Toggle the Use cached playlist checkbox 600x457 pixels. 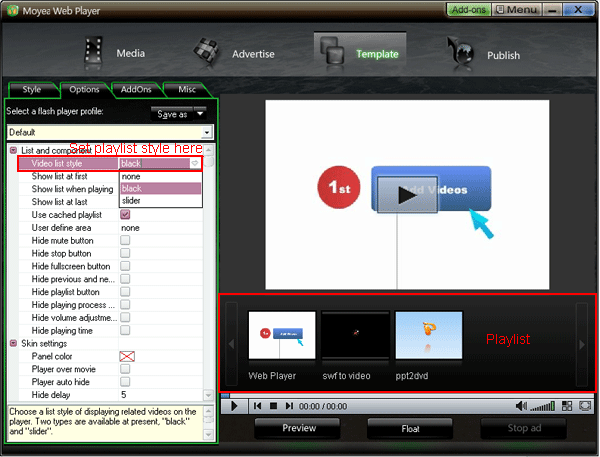(125, 215)
